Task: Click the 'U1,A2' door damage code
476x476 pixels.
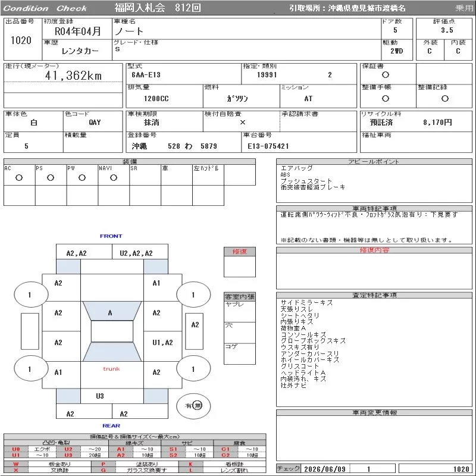Action: coord(162,343)
